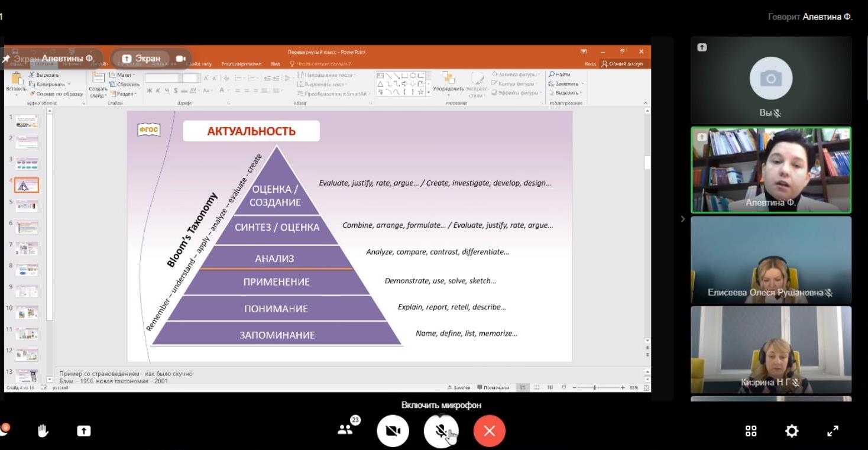This screenshot has width=868, height=450.
Task: Collapse the PowerPoint ribbon arrow
Action: pyautogui.click(x=646, y=103)
